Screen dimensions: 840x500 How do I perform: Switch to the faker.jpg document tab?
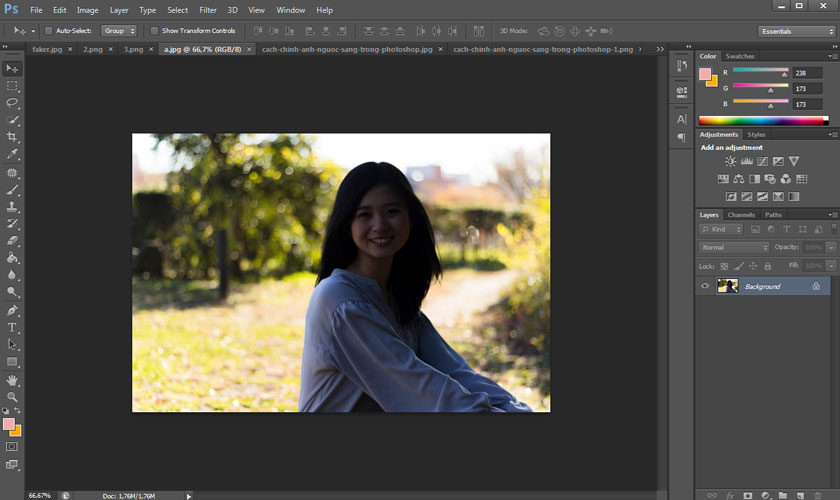[47, 48]
